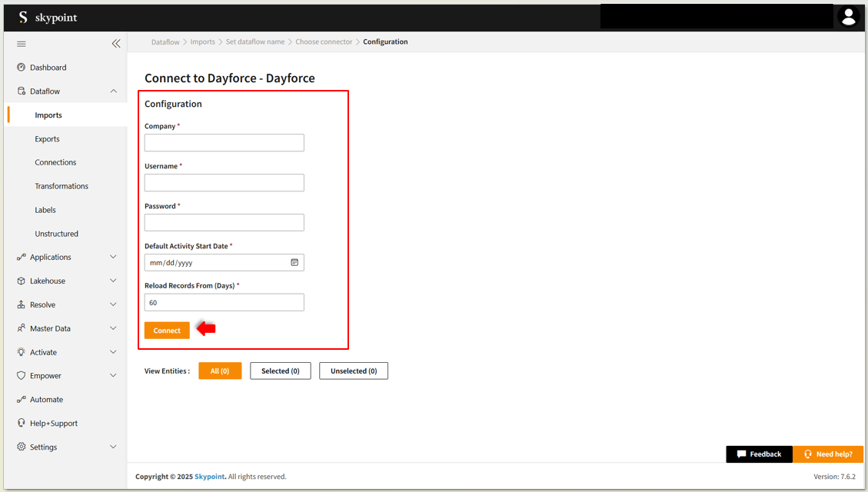Open Connections in the Dataflow menu
Image resolution: width=868 pixels, height=492 pixels.
coord(55,163)
